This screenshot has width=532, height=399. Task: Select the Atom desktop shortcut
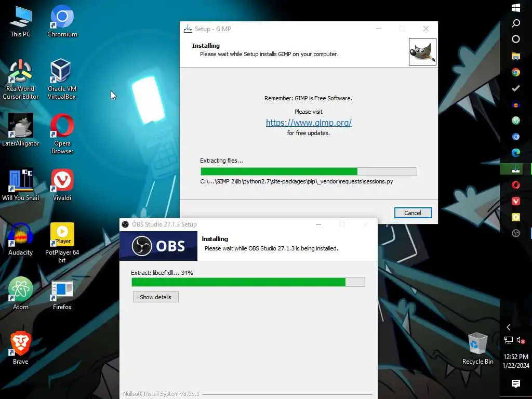(x=20, y=294)
